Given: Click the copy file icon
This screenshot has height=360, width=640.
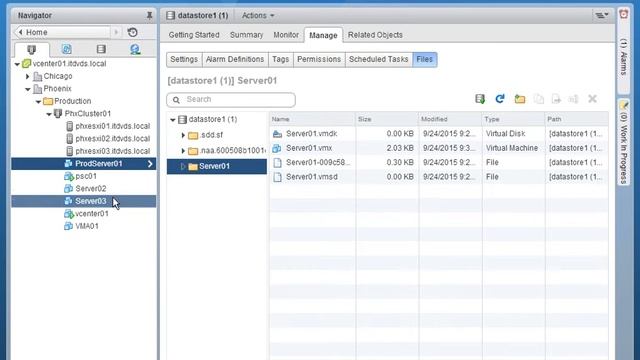Looking at the screenshot, I should (x=539, y=99).
